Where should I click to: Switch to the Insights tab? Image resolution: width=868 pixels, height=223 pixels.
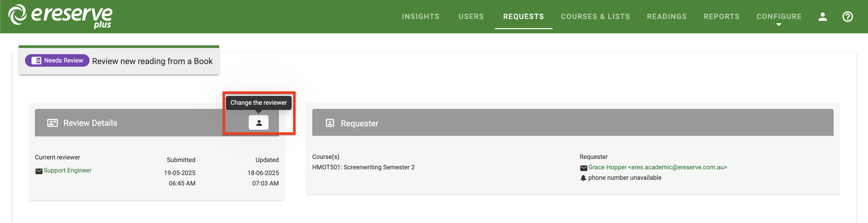click(420, 16)
